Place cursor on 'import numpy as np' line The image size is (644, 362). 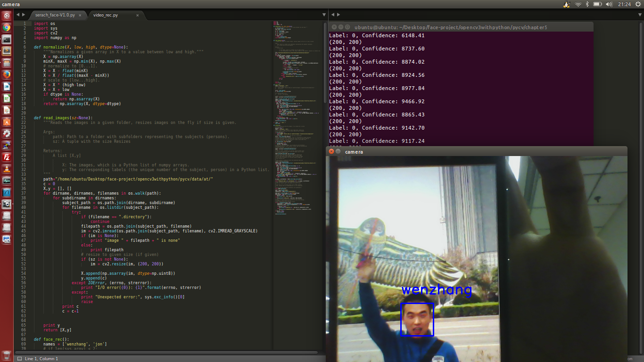pos(55,37)
